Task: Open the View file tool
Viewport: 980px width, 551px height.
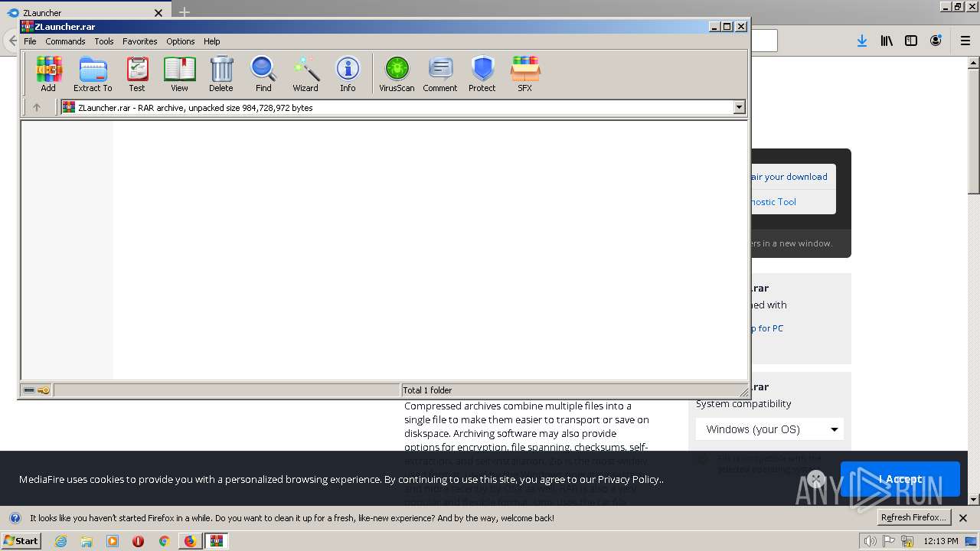Action: (x=179, y=73)
